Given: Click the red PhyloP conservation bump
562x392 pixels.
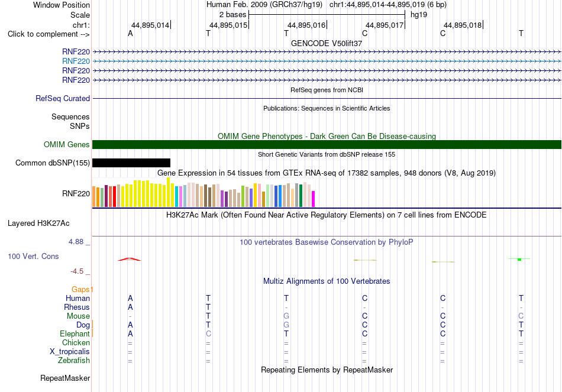Looking at the screenshot, I should pyautogui.click(x=130, y=260).
